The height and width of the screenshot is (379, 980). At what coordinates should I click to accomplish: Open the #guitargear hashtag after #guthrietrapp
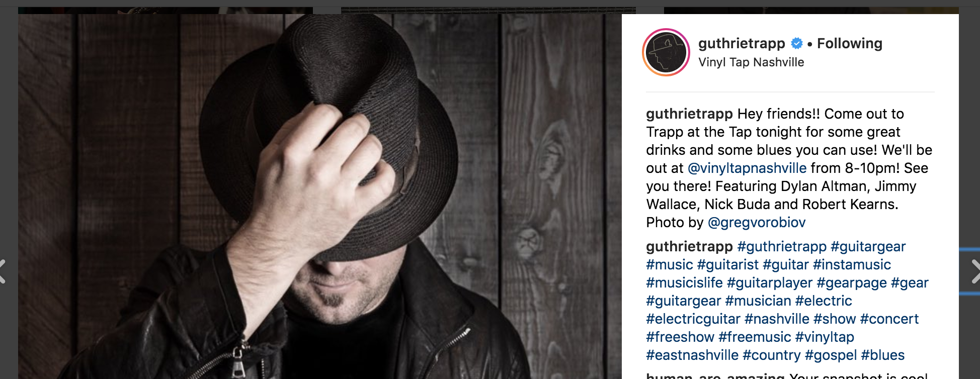868,246
